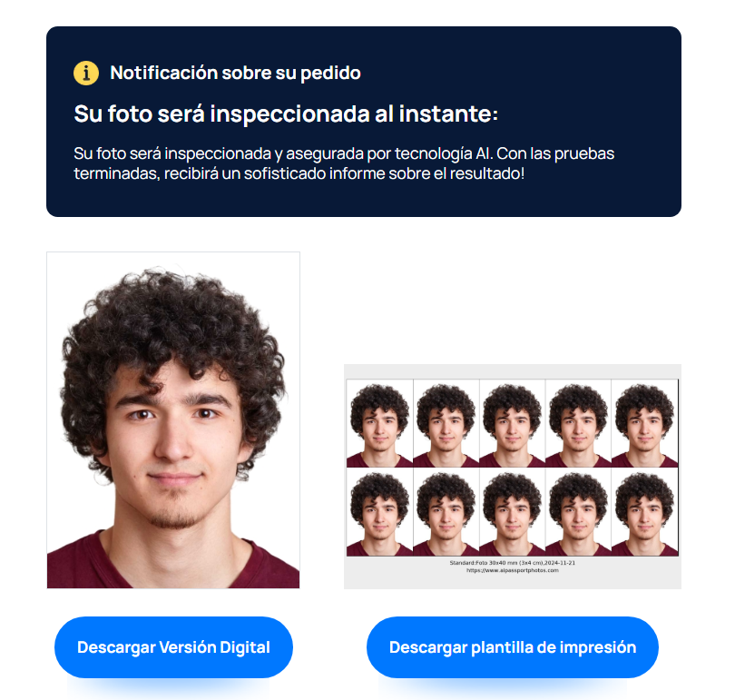Open the aipassportphotos.com URL on the sheet
The image size is (735, 700).
(x=513, y=570)
